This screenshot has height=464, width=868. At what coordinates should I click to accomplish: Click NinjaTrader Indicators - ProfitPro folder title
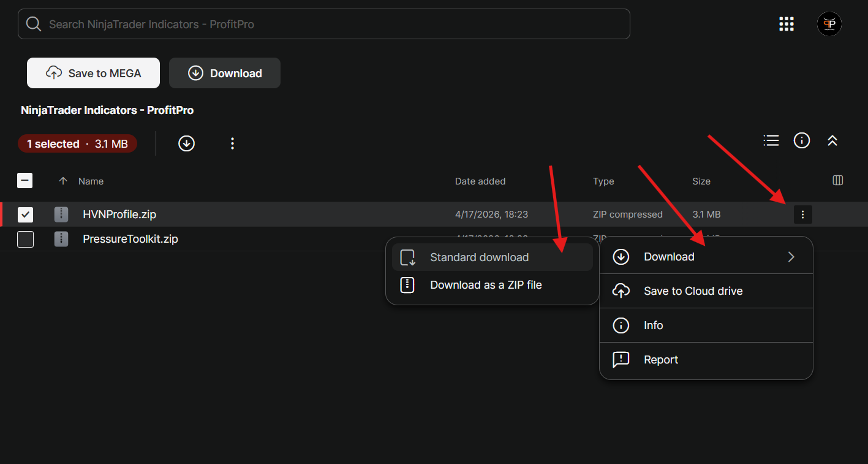(107, 110)
